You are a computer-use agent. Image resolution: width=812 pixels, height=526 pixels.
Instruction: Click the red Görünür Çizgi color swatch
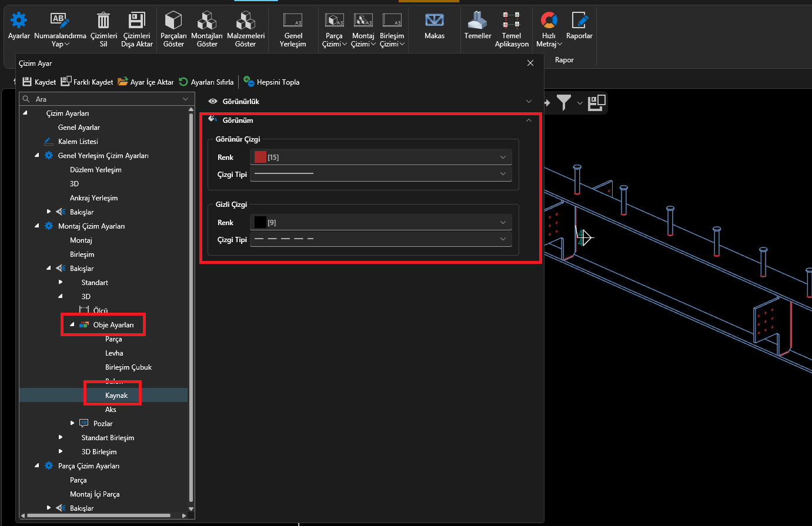[x=260, y=158]
